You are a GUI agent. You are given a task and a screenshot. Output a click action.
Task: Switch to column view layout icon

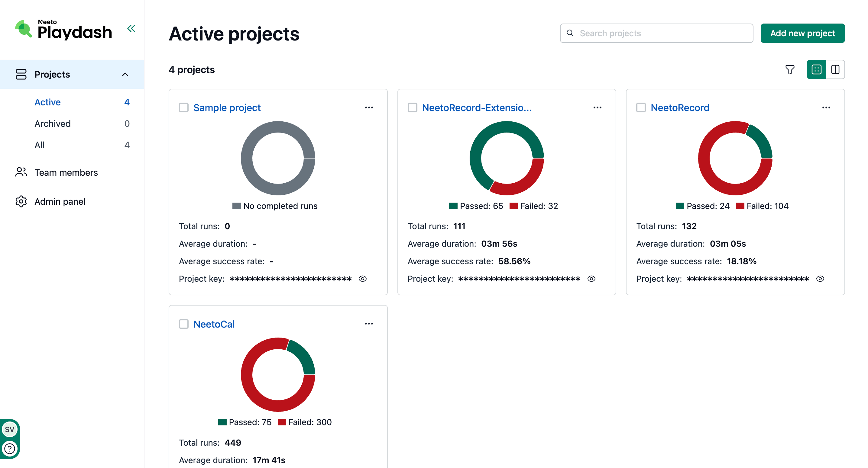[835, 70]
